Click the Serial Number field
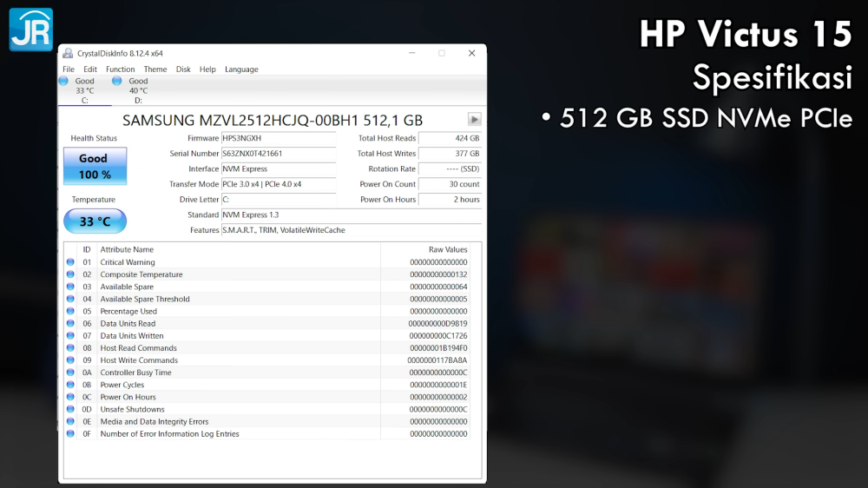The image size is (868, 488). click(x=278, y=154)
